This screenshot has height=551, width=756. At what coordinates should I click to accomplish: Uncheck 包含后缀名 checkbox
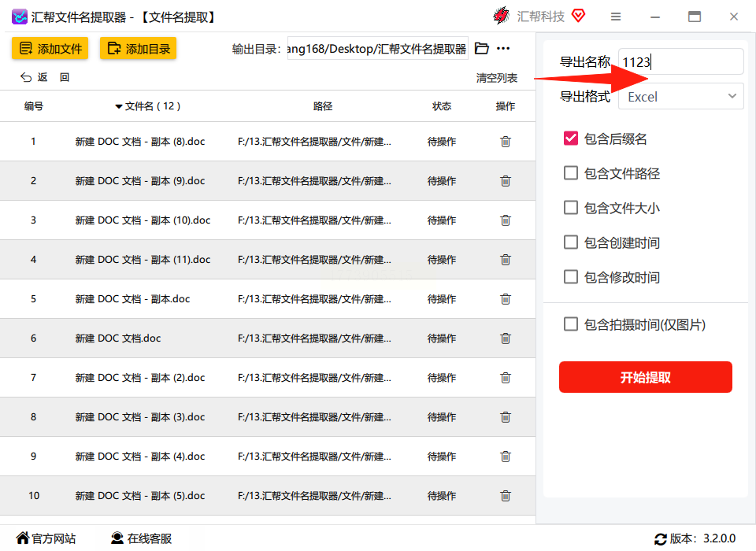click(571, 139)
